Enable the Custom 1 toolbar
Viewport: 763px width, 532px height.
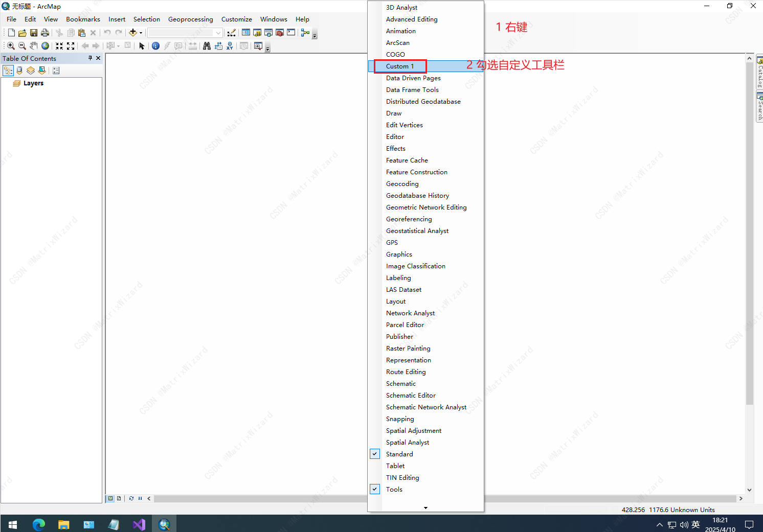[425, 66]
